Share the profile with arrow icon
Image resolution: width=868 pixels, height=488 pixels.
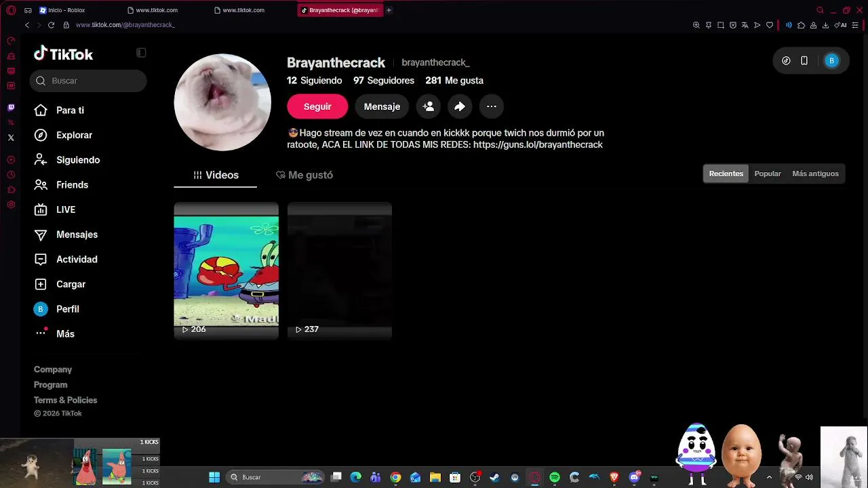point(460,106)
